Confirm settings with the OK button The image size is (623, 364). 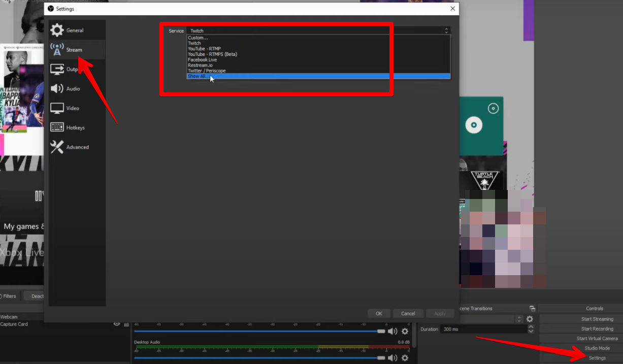click(x=379, y=313)
